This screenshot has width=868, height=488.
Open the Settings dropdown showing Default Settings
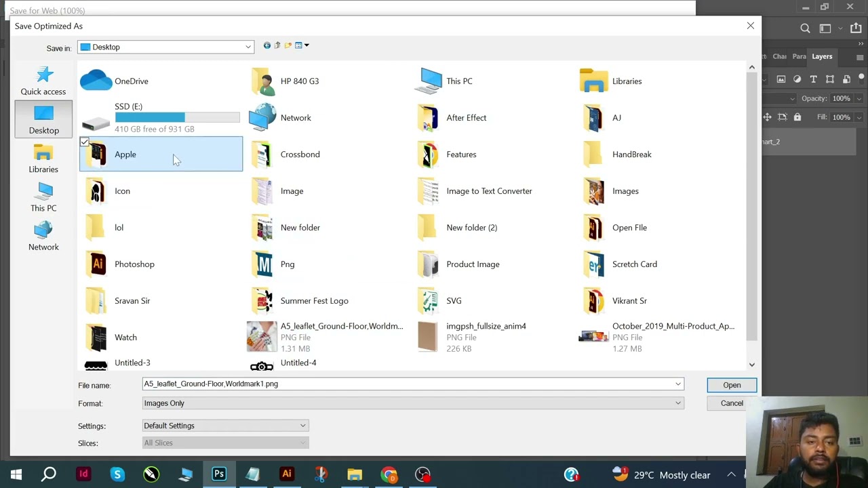tap(226, 426)
